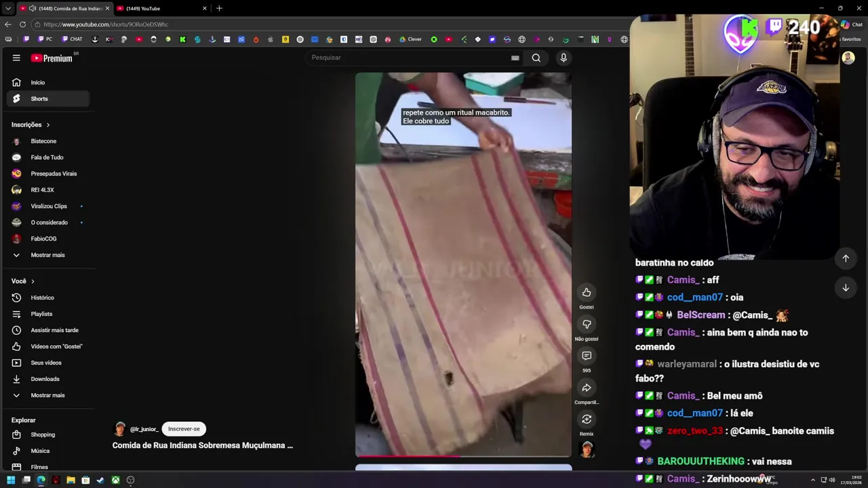Expand Inscrições section header
This screenshot has height=488, width=868.
pyautogui.click(x=31, y=125)
